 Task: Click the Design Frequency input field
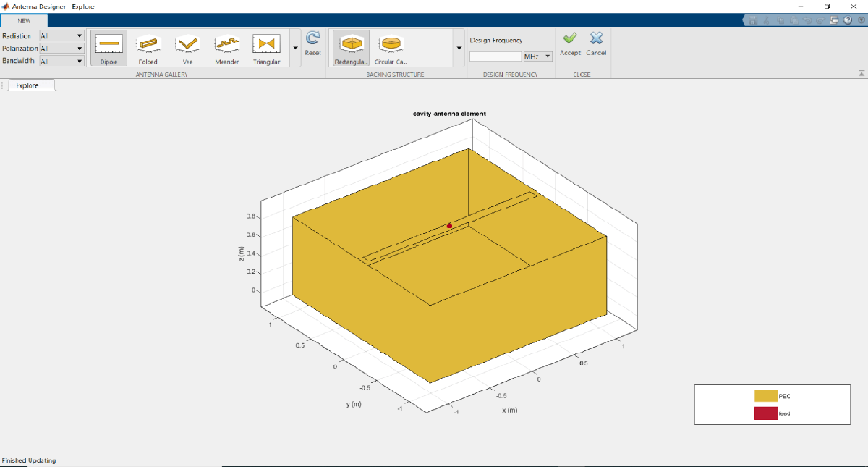click(495, 56)
